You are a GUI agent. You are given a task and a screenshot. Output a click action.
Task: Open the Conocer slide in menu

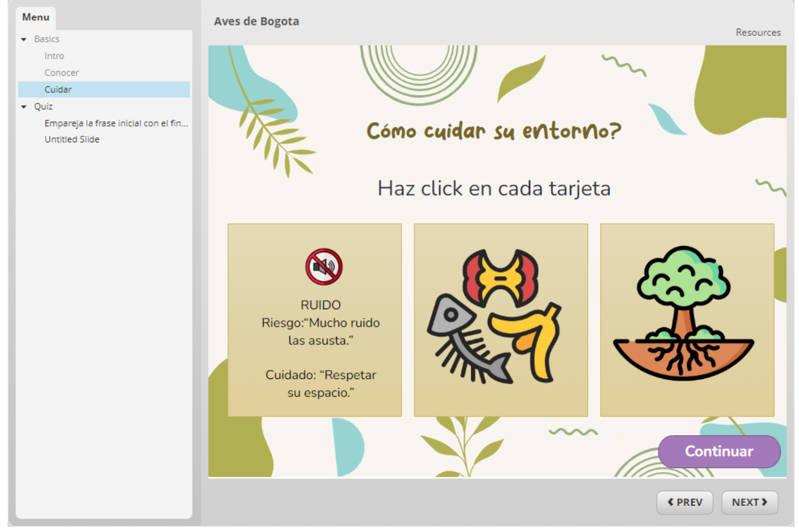pyautogui.click(x=62, y=73)
